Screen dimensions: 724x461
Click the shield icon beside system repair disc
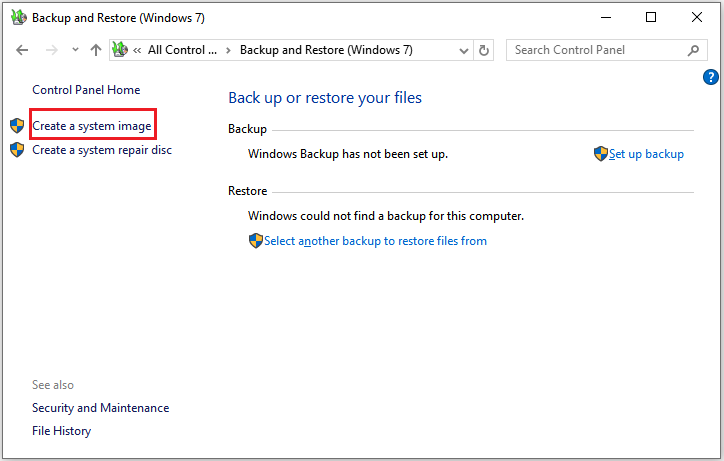click(x=17, y=149)
